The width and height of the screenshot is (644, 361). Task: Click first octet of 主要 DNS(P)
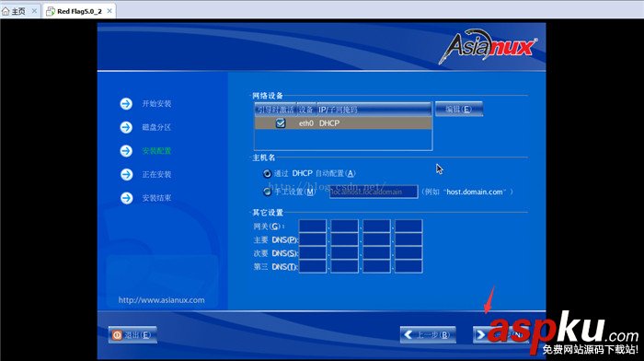pos(313,239)
